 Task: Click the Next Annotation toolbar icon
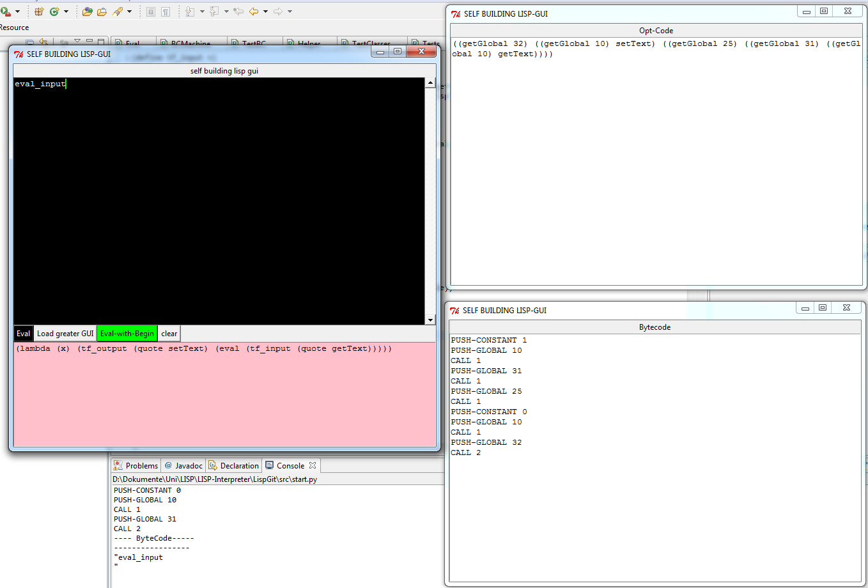[x=190, y=12]
